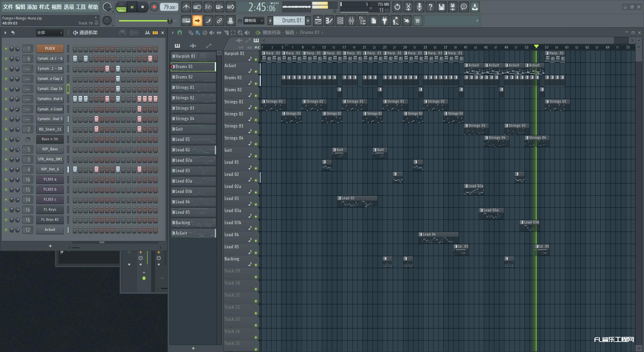Open the 选项 menu
The width and height of the screenshot is (644, 352).
click(x=69, y=7)
